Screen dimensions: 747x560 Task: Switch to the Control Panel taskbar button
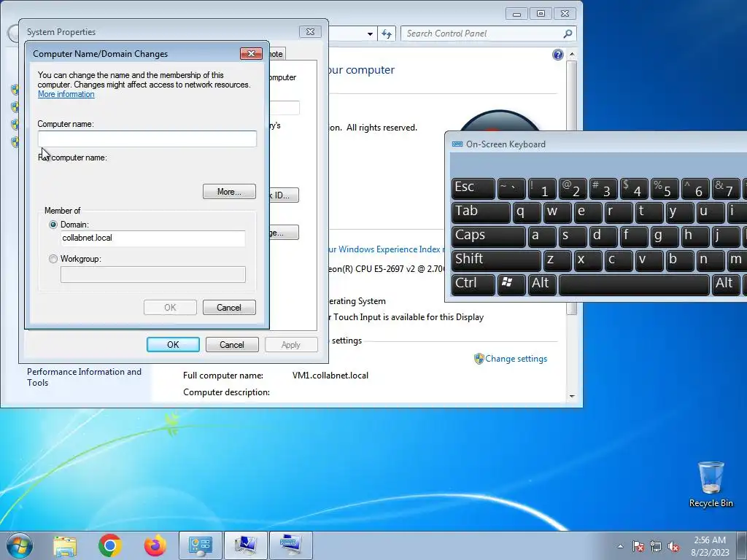point(201,545)
